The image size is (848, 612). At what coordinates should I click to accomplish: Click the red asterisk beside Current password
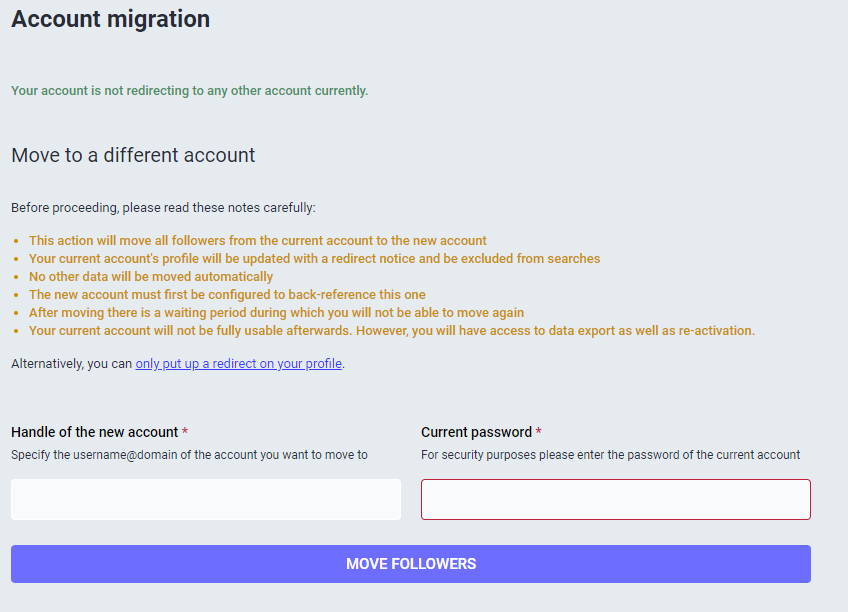pyautogui.click(x=539, y=432)
